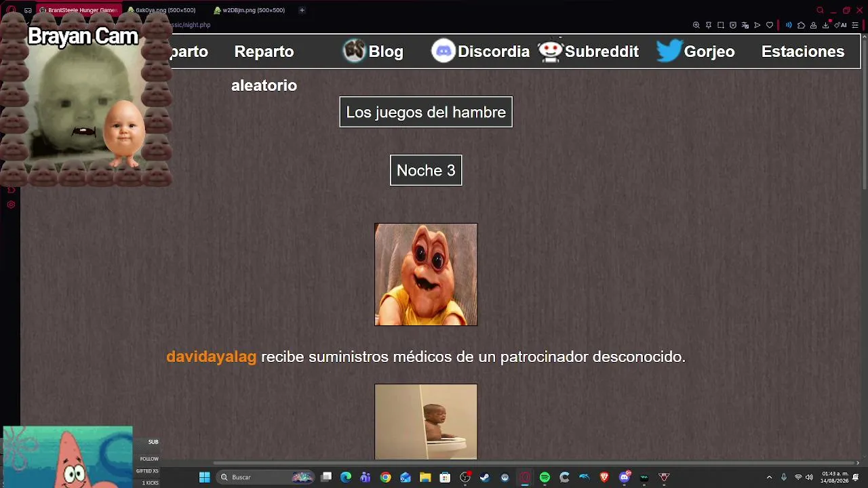The height and width of the screenshot is (488, 868).
Task: Open the Gorjeo Twitter link
Action: point(695,52)
